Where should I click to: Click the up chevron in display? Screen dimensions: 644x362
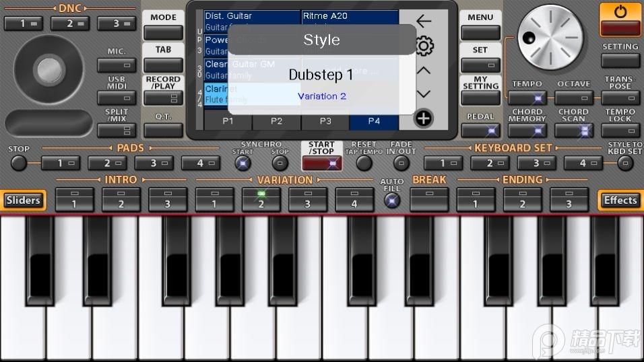tap(423, 70)
